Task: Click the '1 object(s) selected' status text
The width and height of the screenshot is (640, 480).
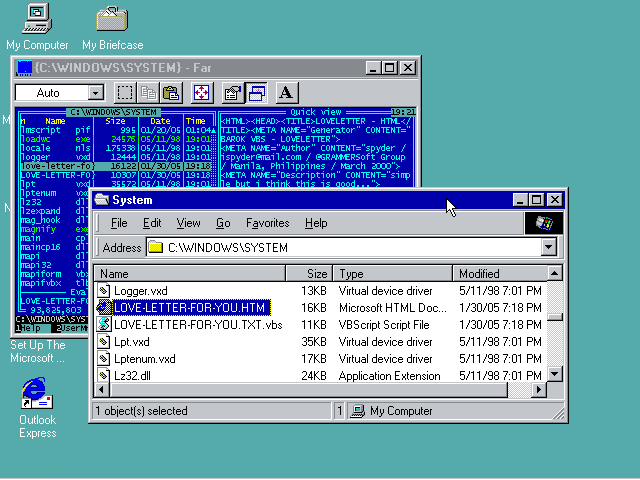Action: click(x=142, y=411)
